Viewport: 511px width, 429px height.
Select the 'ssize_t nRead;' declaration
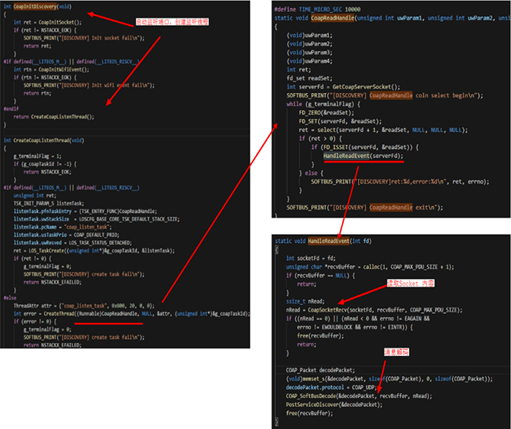[x=305, y=301]
